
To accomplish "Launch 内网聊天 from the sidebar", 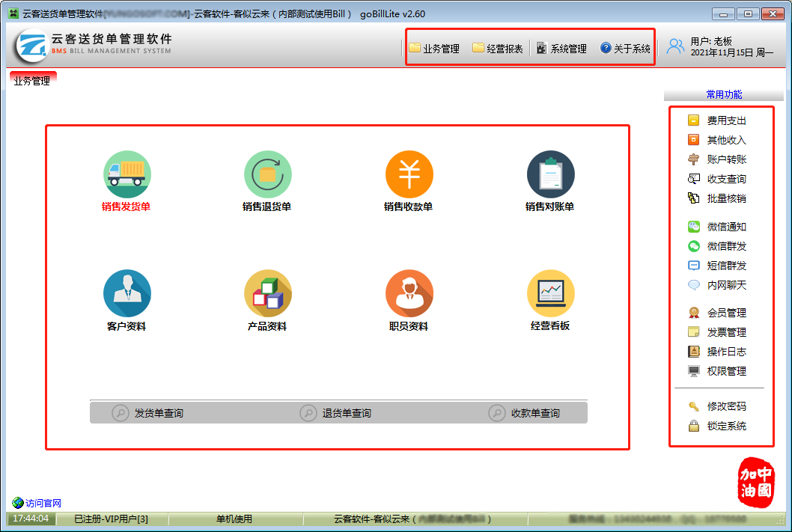I will coord(716,285).
